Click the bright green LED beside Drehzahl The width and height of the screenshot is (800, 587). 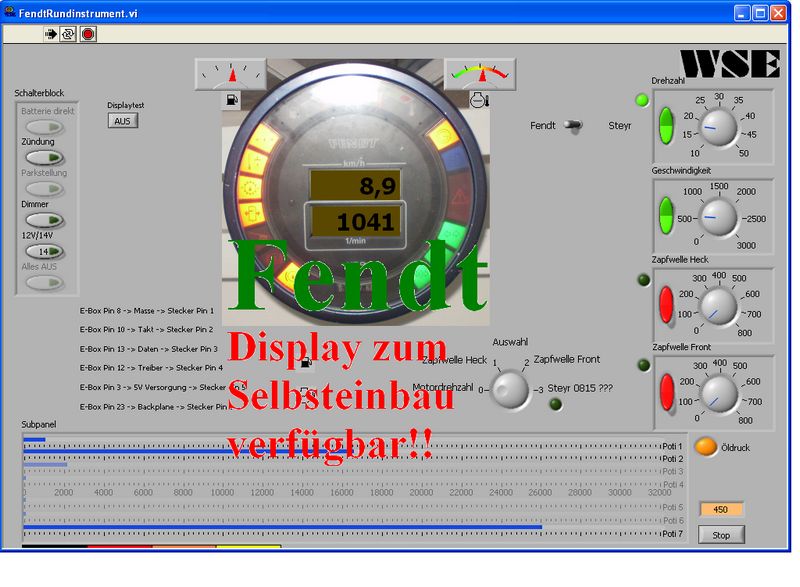pos(642,100)
